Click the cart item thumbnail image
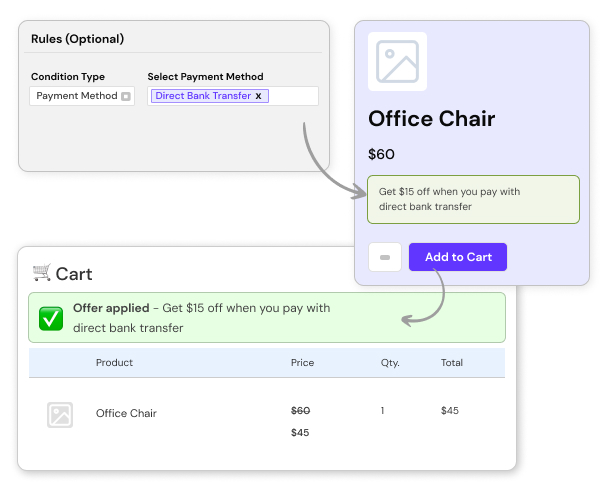Screen dimensions: 610x500 pyautogui.click(x=60, y=414)
